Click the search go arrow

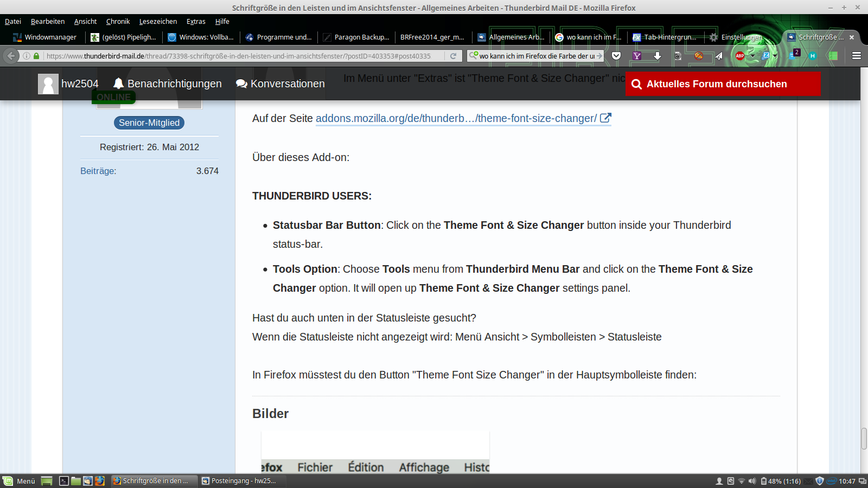coord(599,56)
